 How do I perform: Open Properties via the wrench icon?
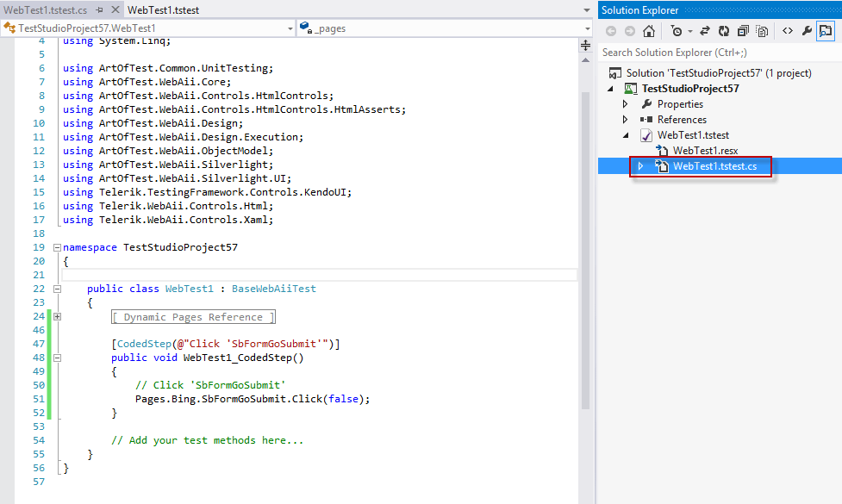(x=806, y=32)
